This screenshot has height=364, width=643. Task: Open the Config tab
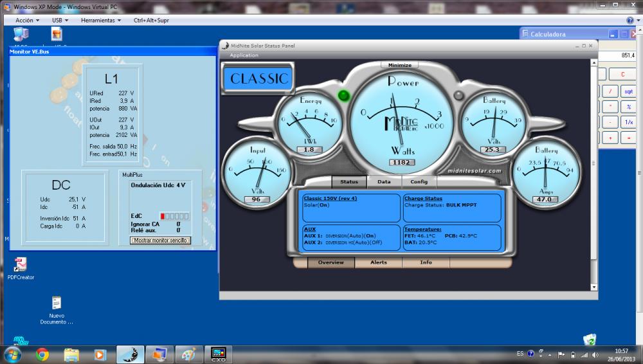pos(419,181)
